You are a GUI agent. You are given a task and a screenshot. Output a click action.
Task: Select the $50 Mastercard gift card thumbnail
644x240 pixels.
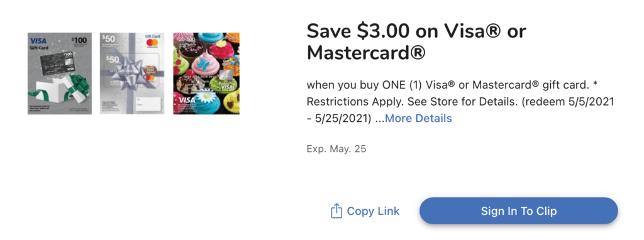pyautogui.click(x=132, y=74)
